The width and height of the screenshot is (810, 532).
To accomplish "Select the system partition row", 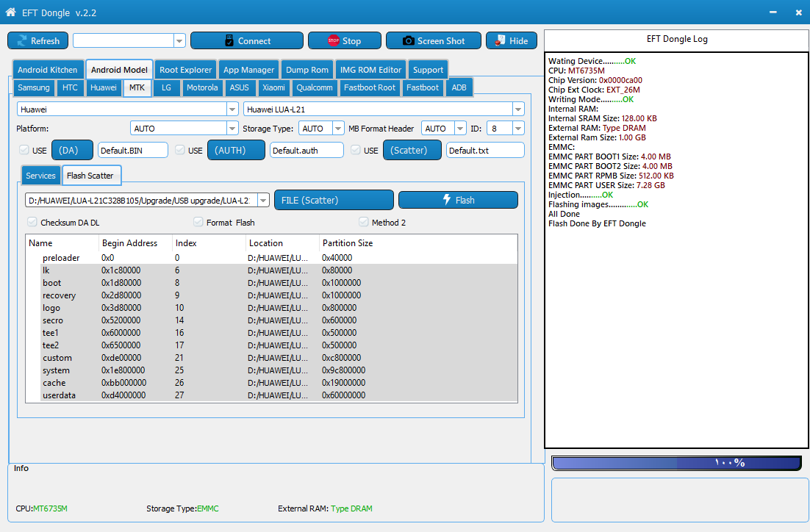I will (271, 370).
